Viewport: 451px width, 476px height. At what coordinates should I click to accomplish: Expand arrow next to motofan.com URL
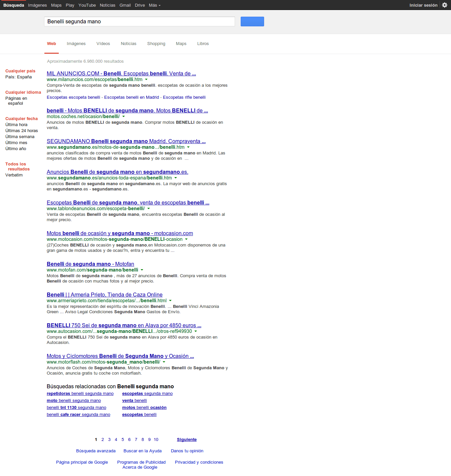pyautogui.click(x=142, y=270)
